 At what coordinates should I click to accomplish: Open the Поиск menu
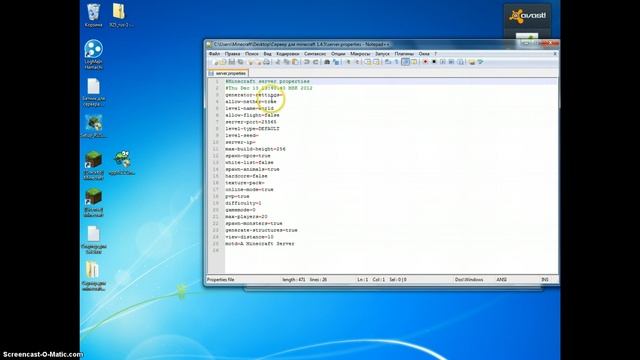tap(251, 53)
